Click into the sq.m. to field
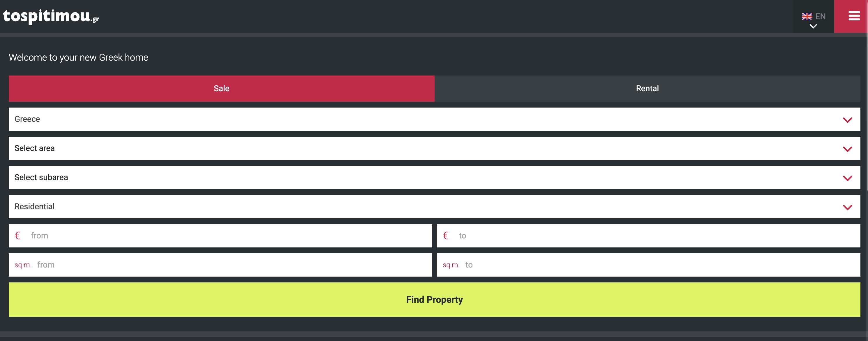Viewport: 868px width, 341px height. click(x=660, y=265)
